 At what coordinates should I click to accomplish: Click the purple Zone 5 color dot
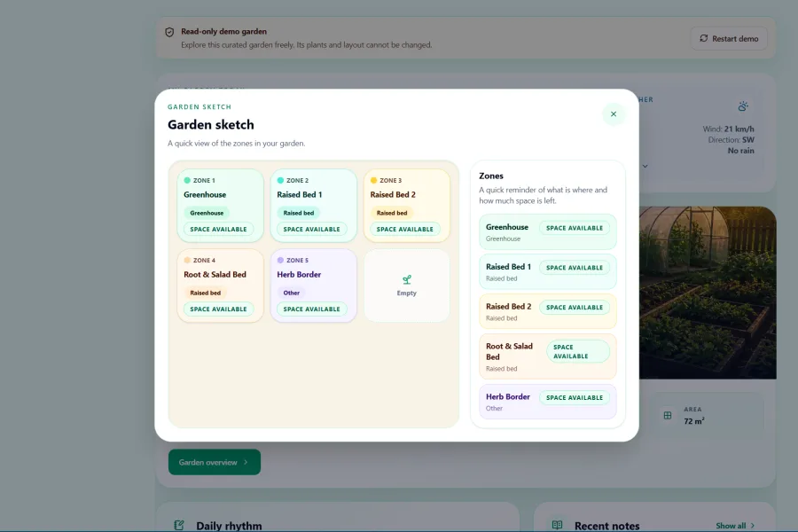[280, 260]
